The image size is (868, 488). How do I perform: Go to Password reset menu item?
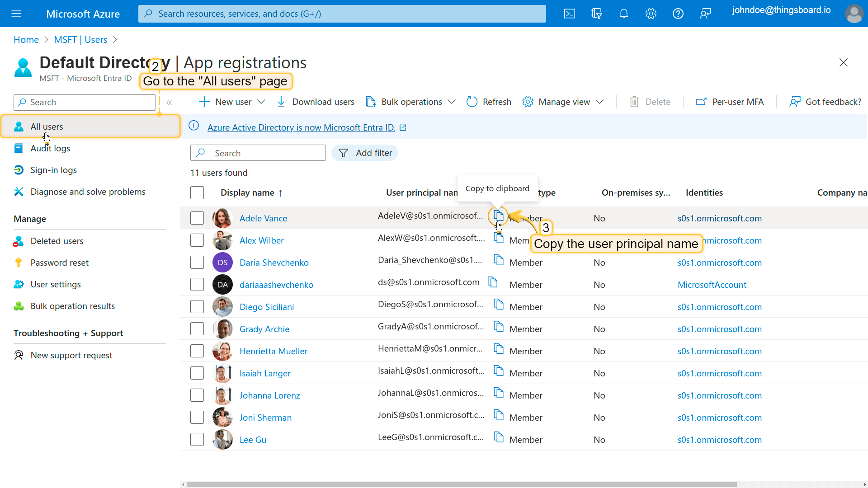59,263
